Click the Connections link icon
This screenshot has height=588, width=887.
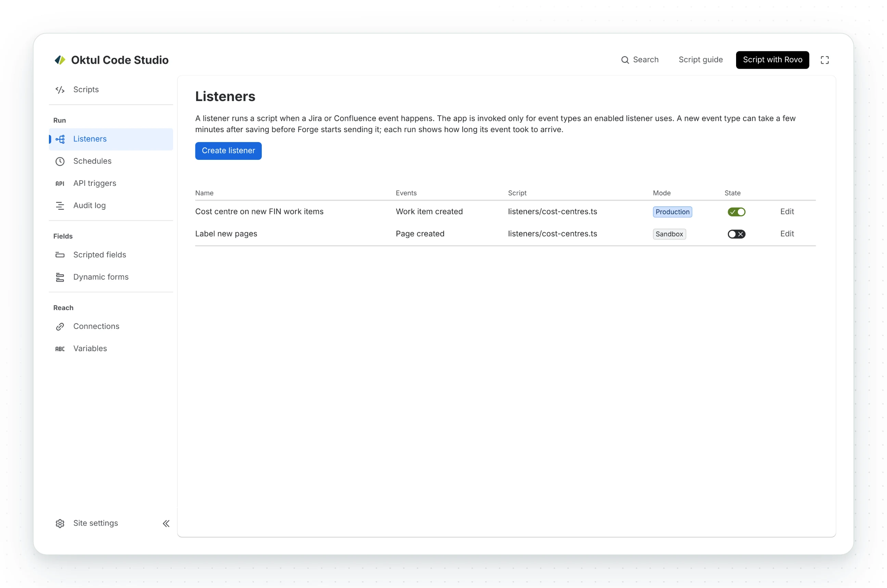click(x=60, y=327)
